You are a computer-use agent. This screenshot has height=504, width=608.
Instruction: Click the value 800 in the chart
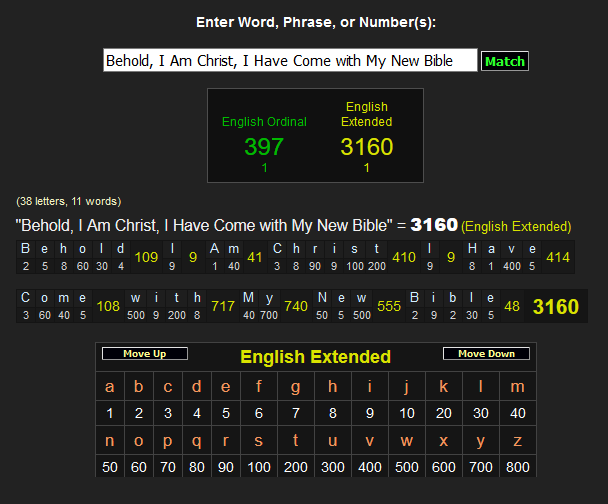pos(517,467)
